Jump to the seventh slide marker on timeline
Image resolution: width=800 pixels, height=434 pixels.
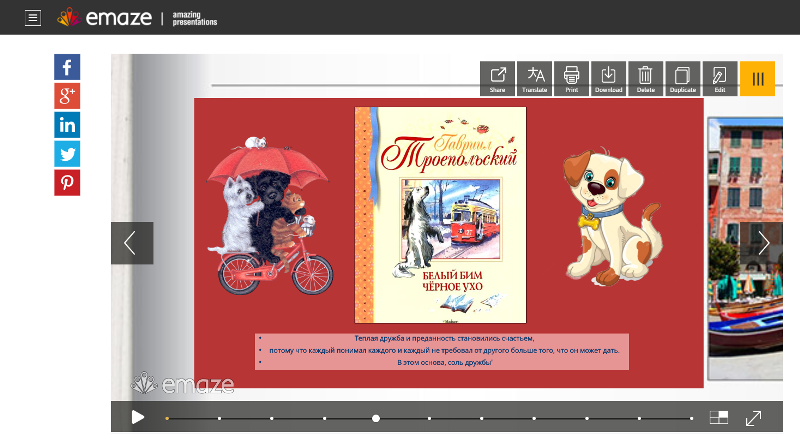tap(482, 418)
